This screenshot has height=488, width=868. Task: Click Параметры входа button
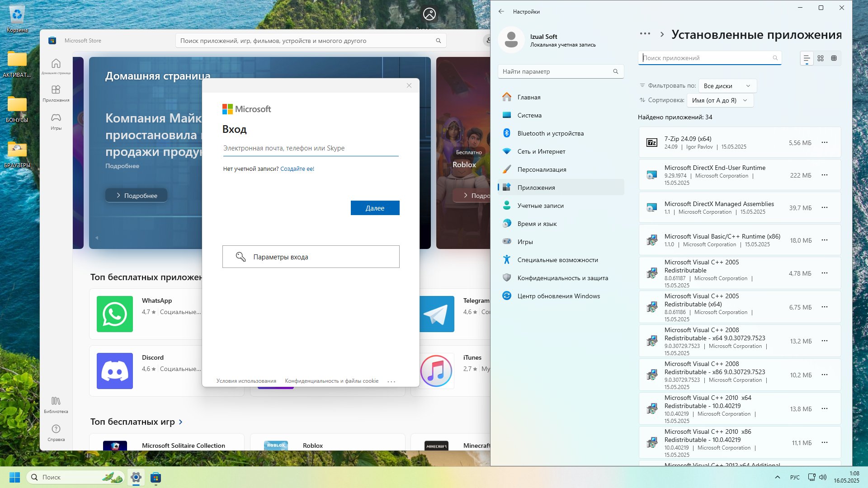point(311,257)
